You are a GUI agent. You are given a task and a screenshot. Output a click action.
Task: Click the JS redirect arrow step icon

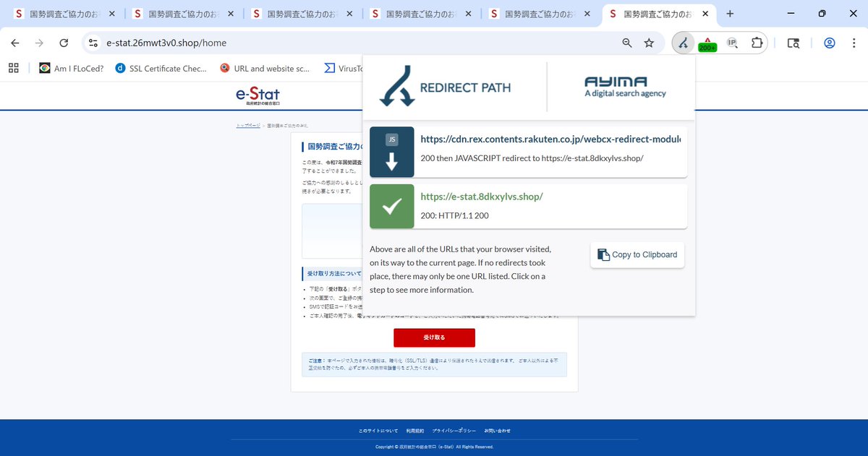392,152
